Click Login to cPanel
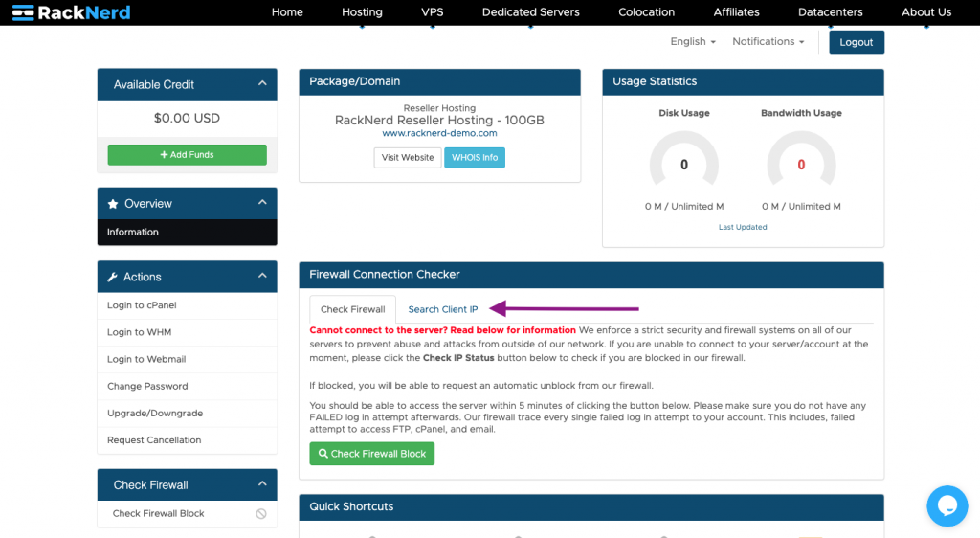Image resolution: width=980 pixels, height=538 pixels. 187,305
